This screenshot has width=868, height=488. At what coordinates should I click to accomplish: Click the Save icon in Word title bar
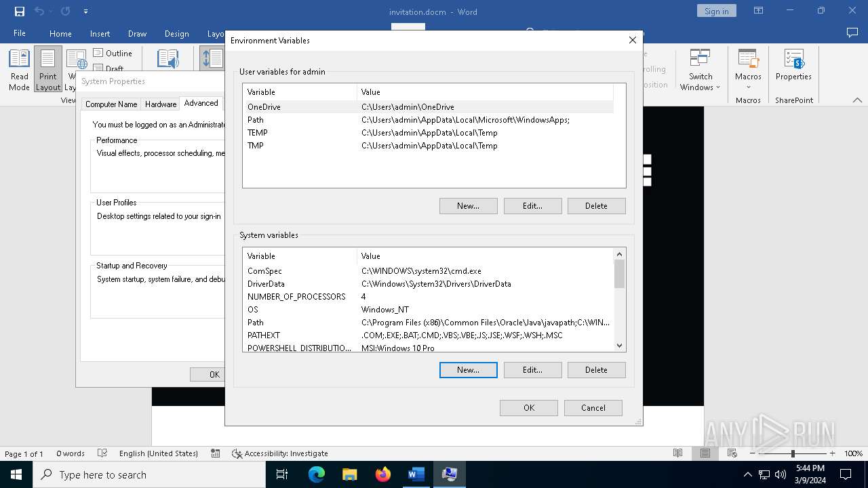click(20, 12)
